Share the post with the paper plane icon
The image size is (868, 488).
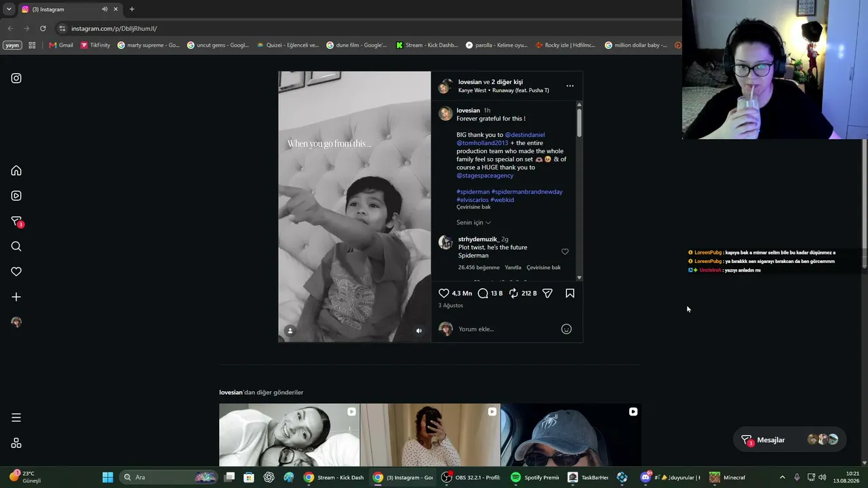[547, 293]
